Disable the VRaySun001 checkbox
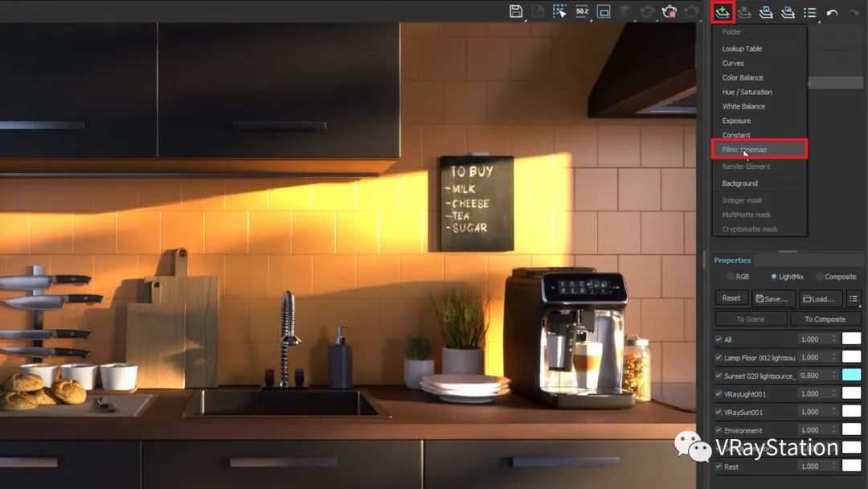 coord(719,413)
